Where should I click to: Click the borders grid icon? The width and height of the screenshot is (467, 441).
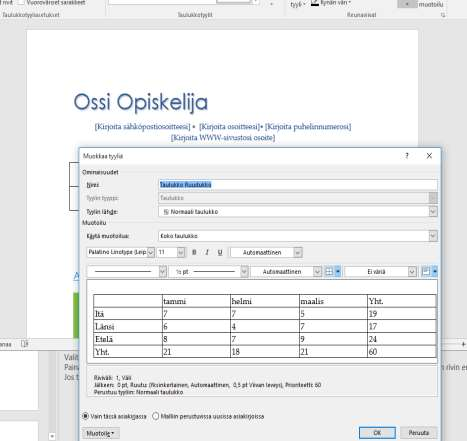(x=329, y=272)
